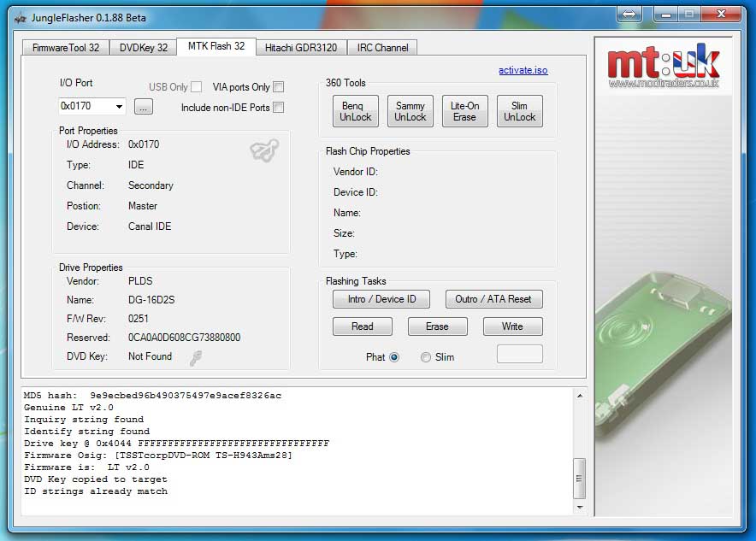Check Include non-IDE Ports option
Screen dimensions: 756x541
tap(278, 108)
